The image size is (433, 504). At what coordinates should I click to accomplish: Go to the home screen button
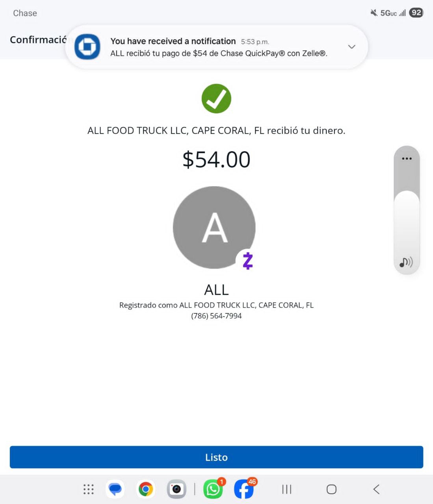pos(331,489)
